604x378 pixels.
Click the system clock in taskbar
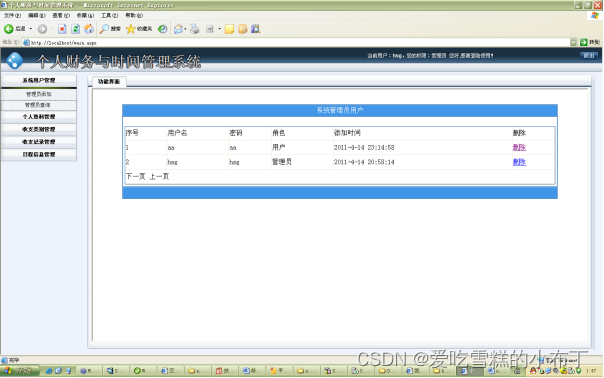(591, 371)
